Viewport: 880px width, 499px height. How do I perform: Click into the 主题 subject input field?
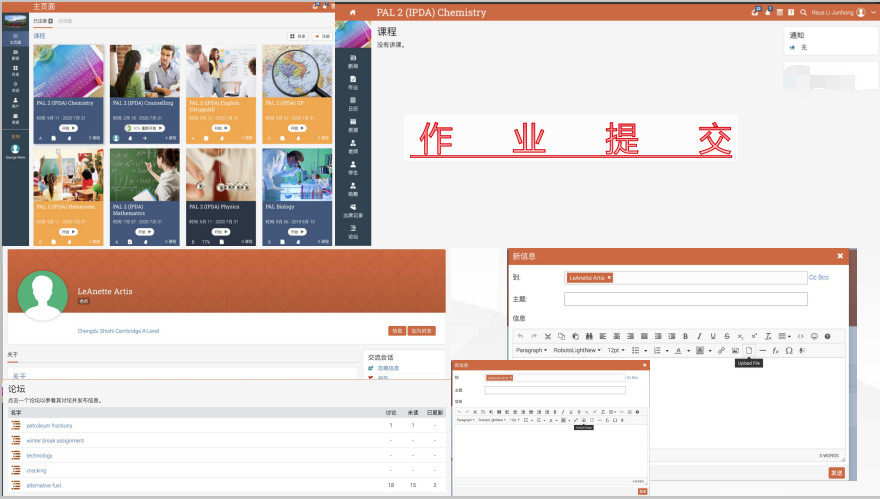tap(685, 299)
